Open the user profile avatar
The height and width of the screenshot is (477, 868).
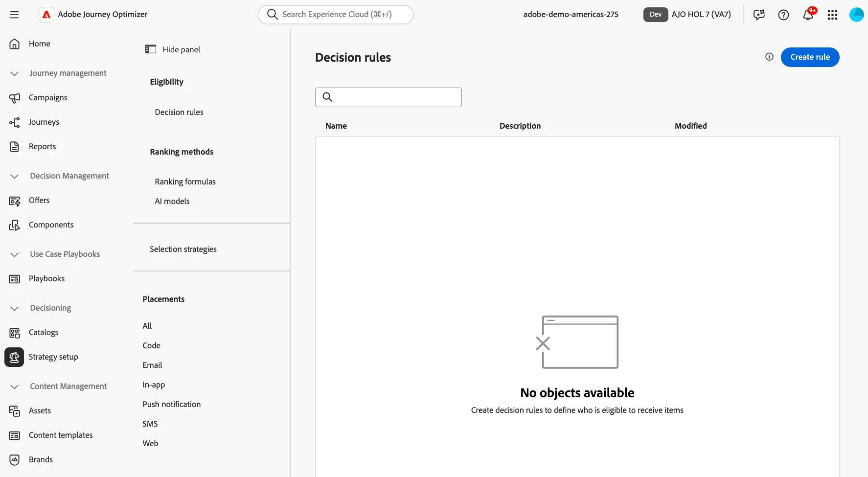click(857, 15)
